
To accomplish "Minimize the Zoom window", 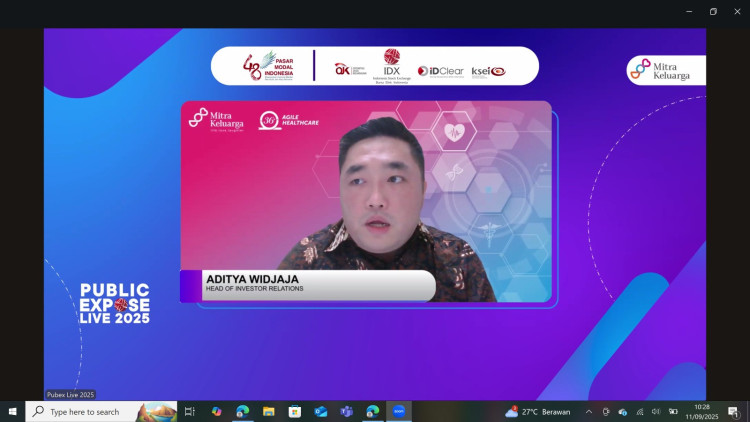I will point(689,11).
